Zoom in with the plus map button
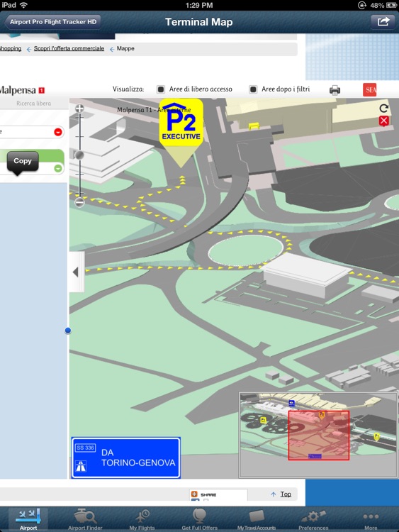399x532 pixels. [79, 109]
